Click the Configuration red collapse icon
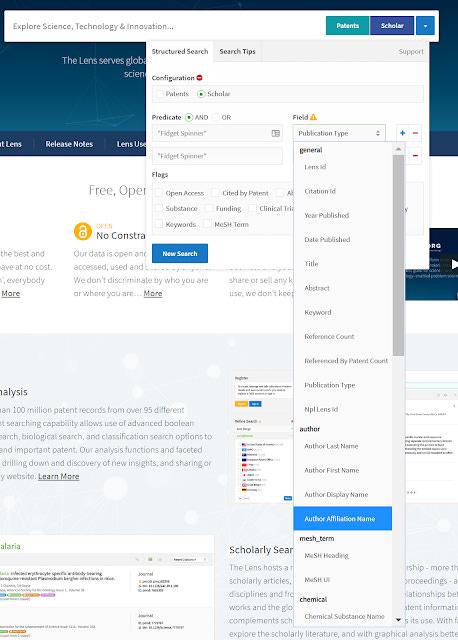 pyautogui.click(x=200, y=78)
